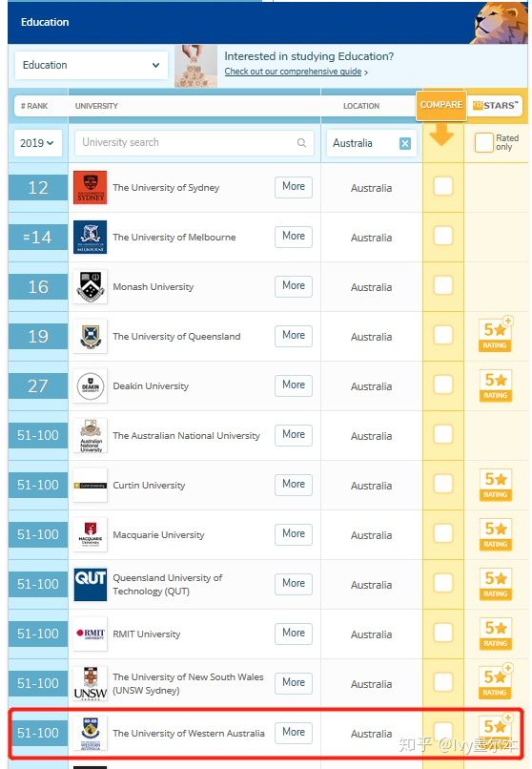Click the QUT blue logo
This screenshot has height=769, width=532.
point(91,584)
